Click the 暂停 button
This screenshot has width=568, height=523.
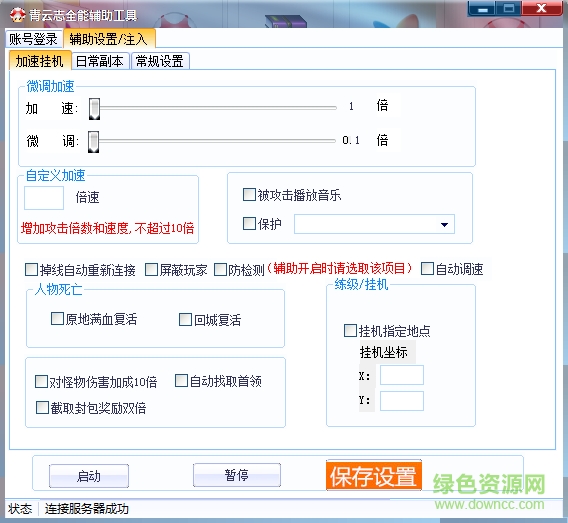coord(237,475)
